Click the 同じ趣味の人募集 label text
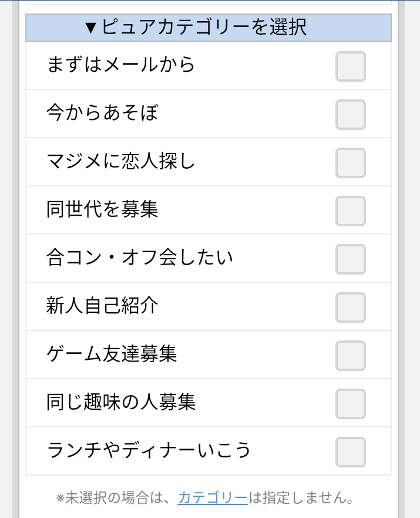 tap(121, 402)
